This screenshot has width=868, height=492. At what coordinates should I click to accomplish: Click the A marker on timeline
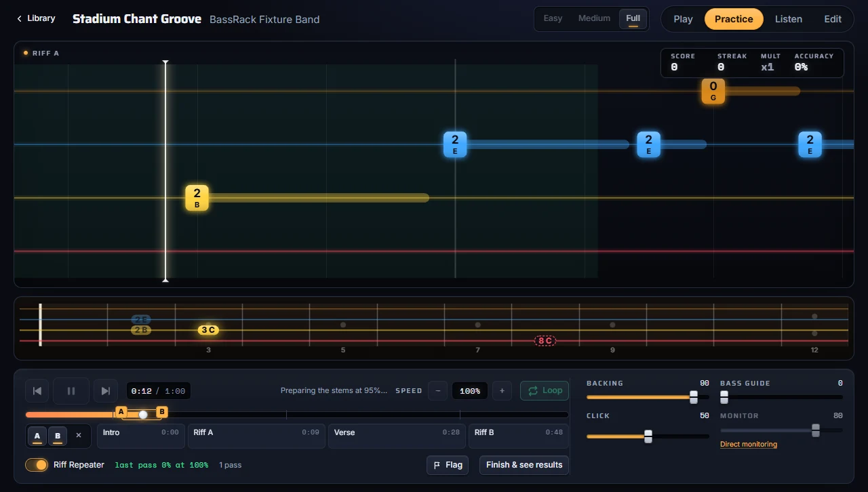point(121,411)
